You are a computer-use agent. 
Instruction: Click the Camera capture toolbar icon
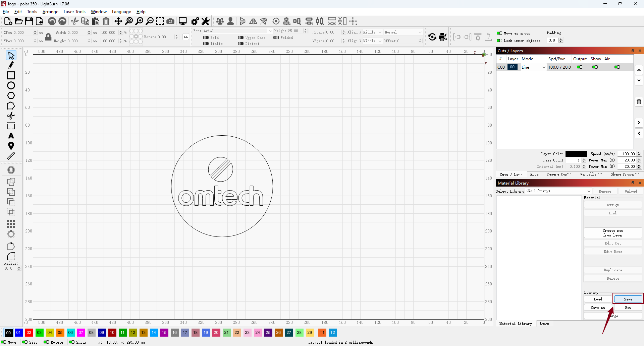[x=170, y=21]
